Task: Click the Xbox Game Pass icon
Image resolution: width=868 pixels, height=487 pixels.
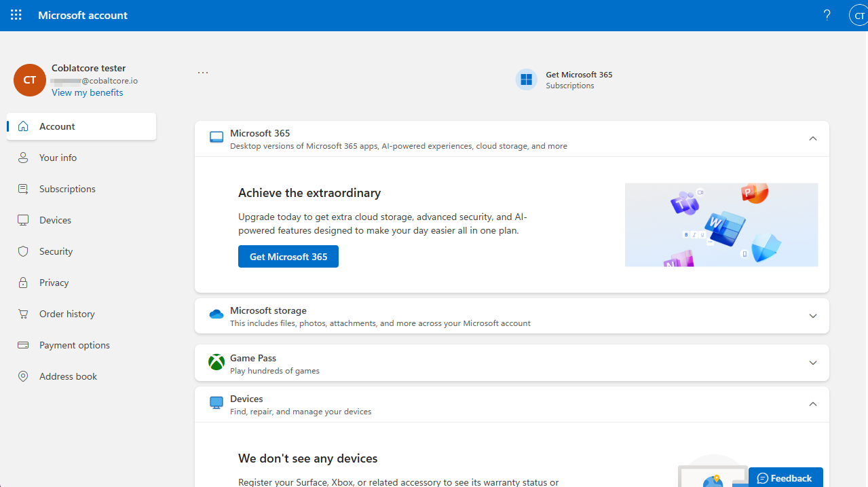Action: 216,363
